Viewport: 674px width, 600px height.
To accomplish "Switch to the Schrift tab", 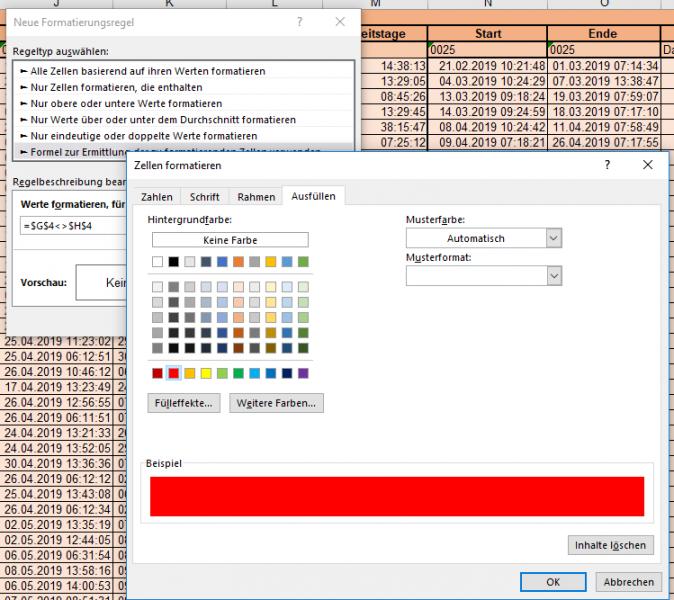I will (205, 197).
